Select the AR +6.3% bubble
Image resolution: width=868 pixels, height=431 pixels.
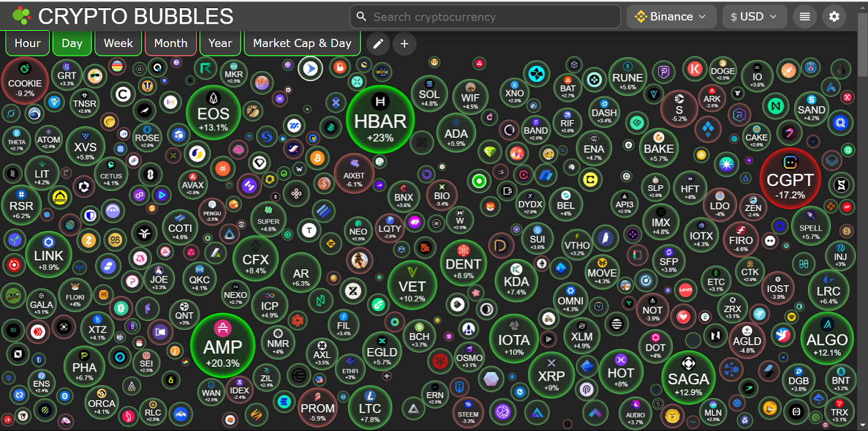point(301,272)
